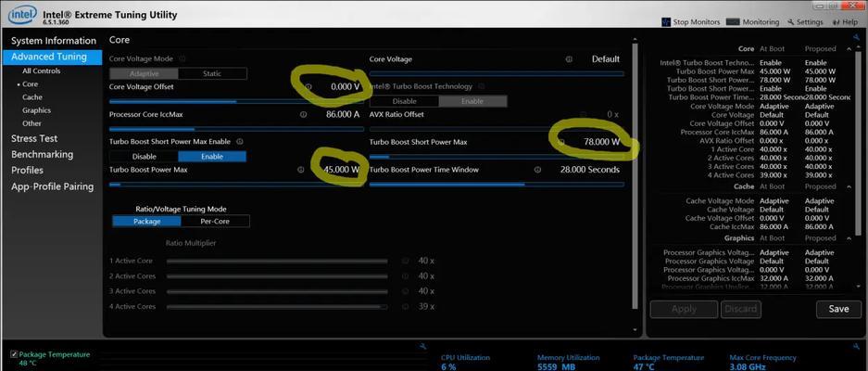Show info for 1 Active Core ratio
This screenshot has width=868, height=371.
[405, 261]
